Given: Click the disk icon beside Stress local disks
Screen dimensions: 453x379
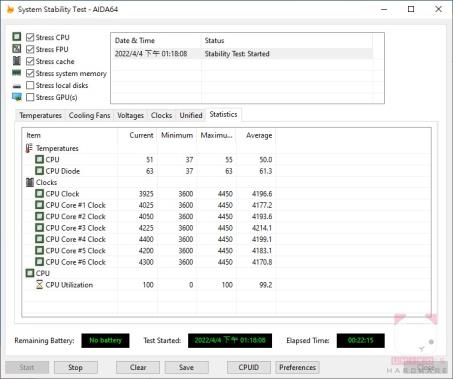Looking at the screenshot, I should 17,86.
